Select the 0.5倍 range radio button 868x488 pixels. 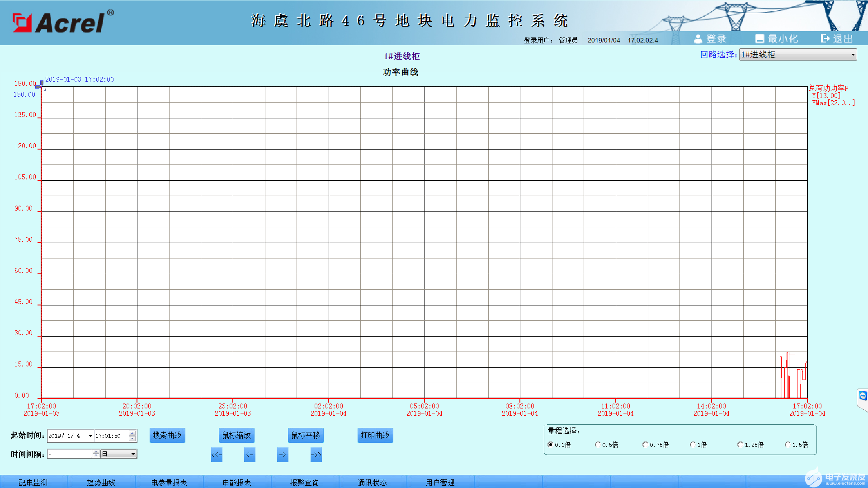(x=598, y=445)
